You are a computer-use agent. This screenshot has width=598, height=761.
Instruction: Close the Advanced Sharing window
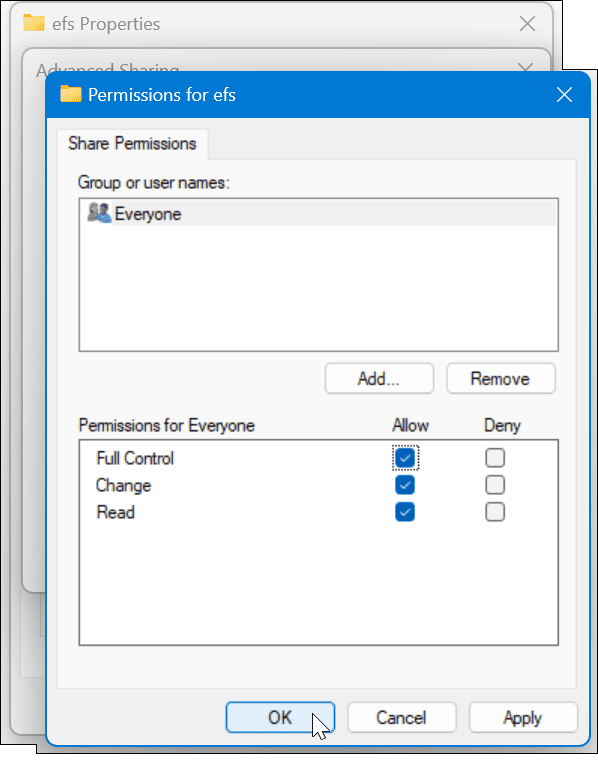coord(526,66)
